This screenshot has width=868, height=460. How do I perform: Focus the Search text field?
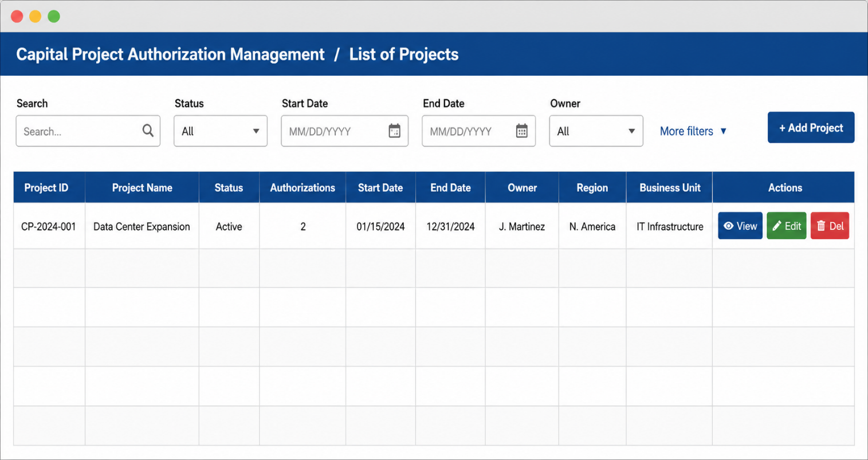(88, 131)
